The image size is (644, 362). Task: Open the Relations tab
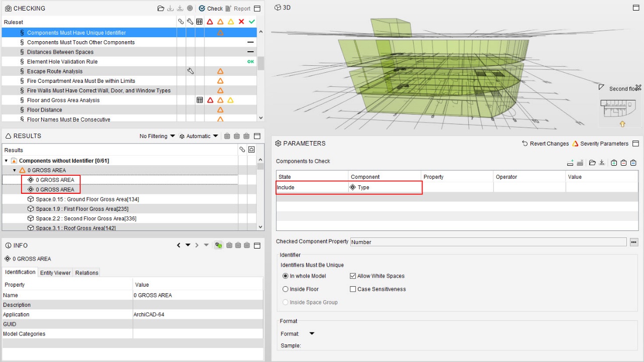point(87,273)
